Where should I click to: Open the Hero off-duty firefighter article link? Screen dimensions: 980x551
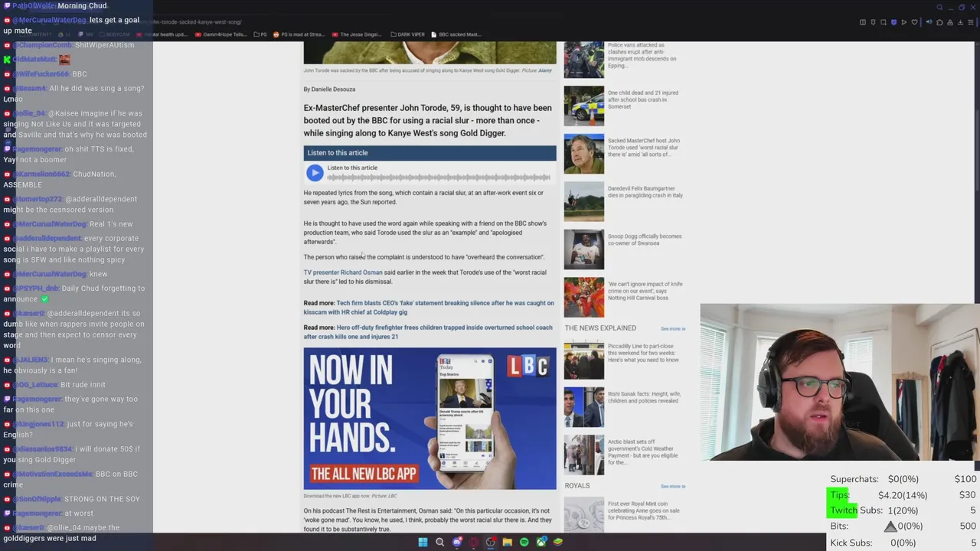[x=428, y=332]
